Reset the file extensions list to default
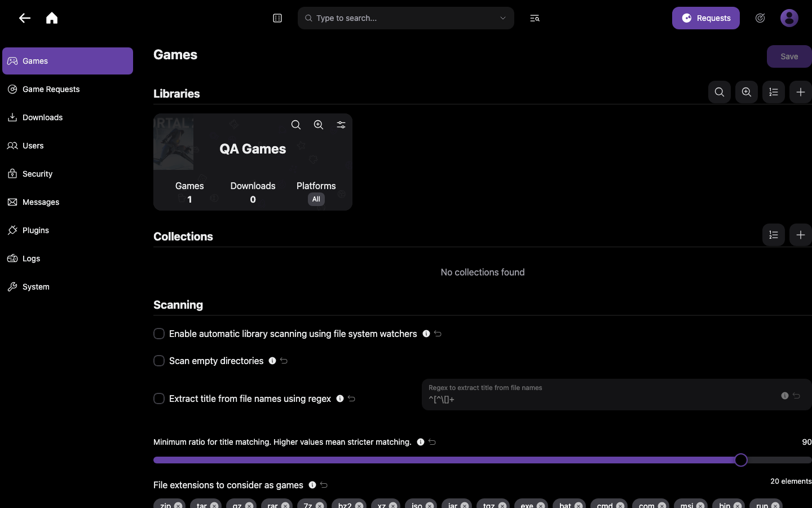 (324, 485)
